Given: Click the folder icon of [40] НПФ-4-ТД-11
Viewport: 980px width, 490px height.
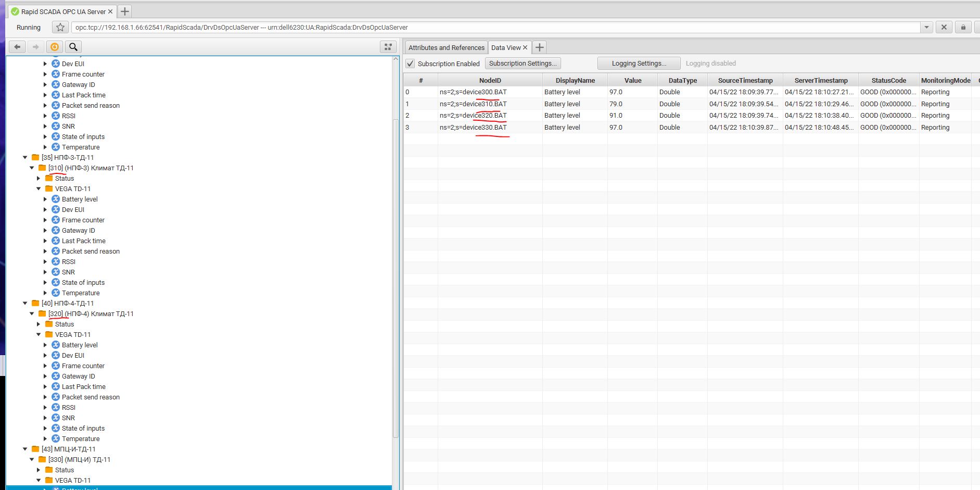Looking at the screenshot, I should 35,303.
